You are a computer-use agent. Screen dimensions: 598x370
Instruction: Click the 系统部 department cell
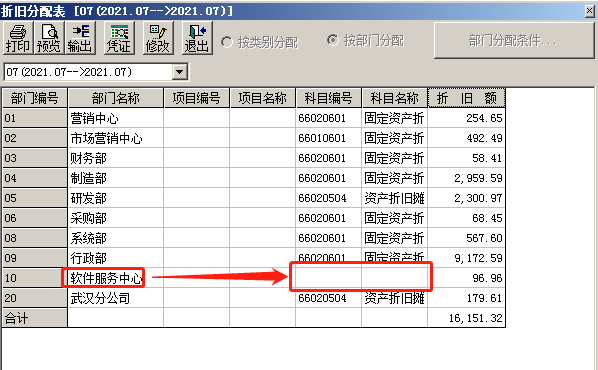pyautogui.click(x=116, y=238)
